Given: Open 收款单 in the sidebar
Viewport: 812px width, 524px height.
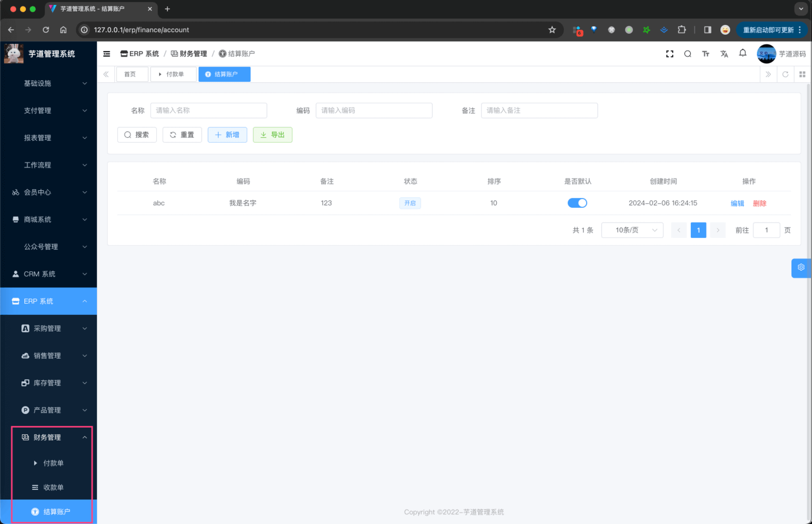Looking at the screenshot, I should 53,488.
